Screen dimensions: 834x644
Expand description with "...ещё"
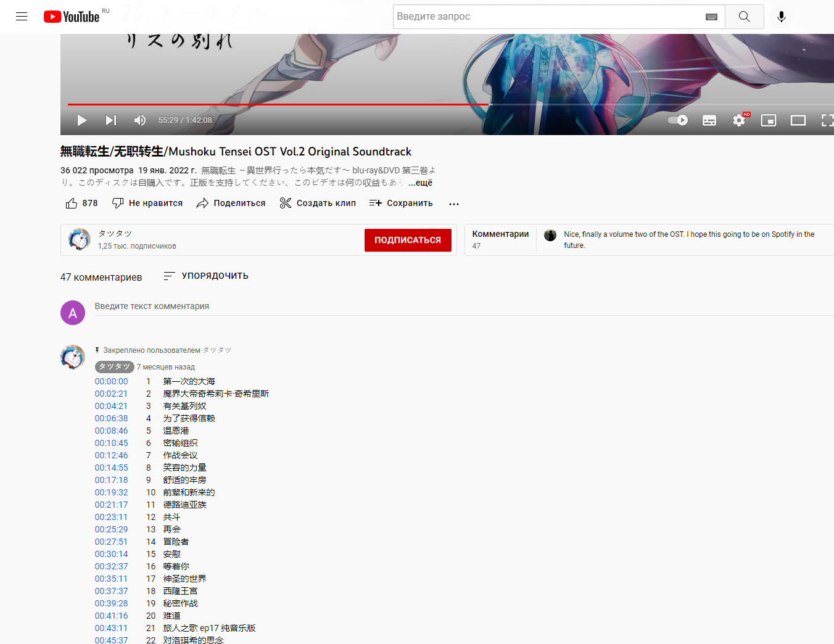tap(420, 183)
